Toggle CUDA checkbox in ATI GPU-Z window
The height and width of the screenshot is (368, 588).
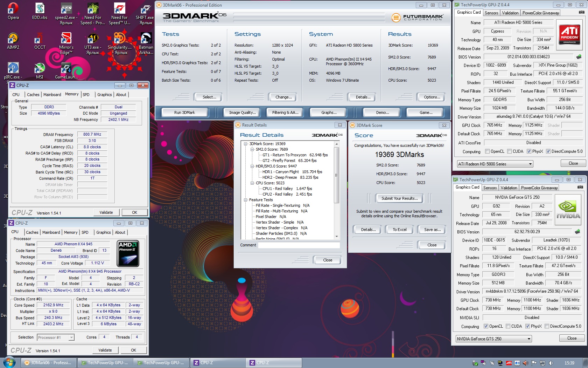pos(509,151)
